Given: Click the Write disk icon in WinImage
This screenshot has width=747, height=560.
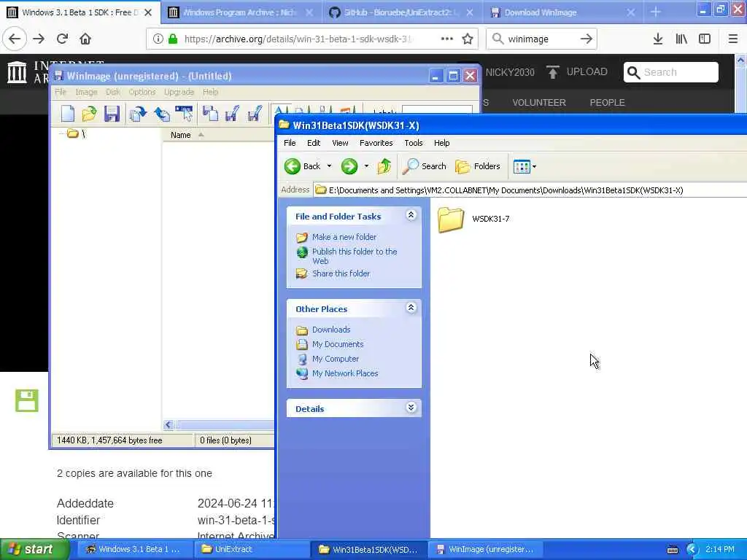Looking at the screenshot, I should [161, 113].
